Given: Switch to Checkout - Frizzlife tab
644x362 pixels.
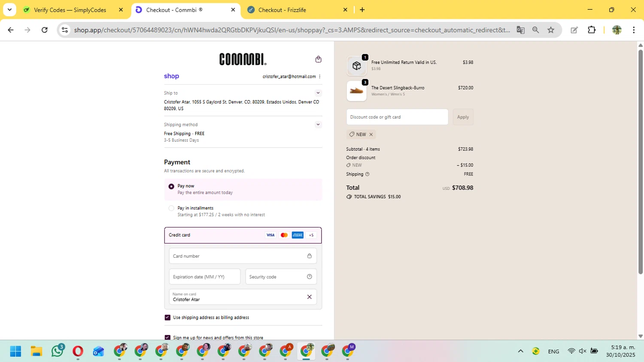Looking at the screenshot, I should 282,10.
